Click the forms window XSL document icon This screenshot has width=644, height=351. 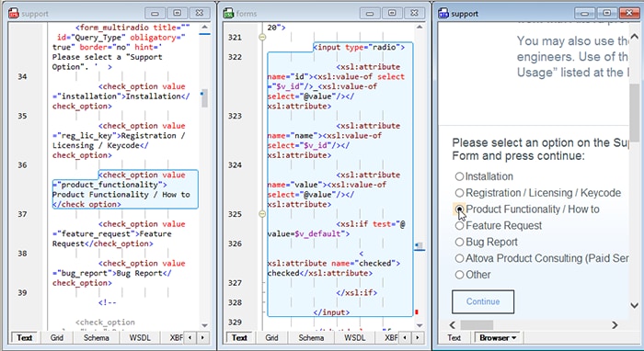point(228,14)
